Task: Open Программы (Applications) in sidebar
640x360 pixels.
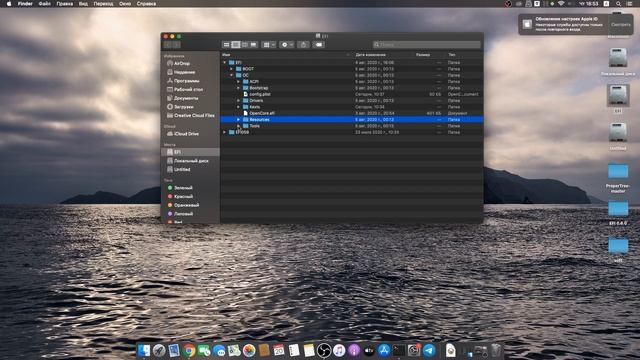Action: pyautogui.click(x=183, y=81)
